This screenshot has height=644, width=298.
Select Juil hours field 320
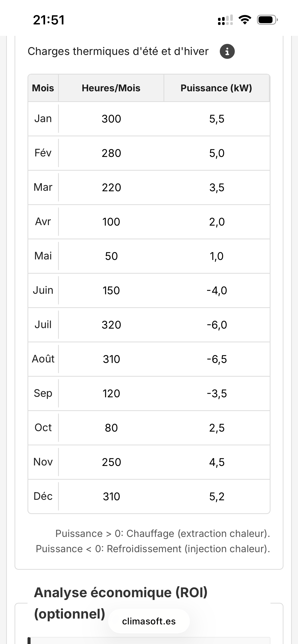click(x=111, y=325)
